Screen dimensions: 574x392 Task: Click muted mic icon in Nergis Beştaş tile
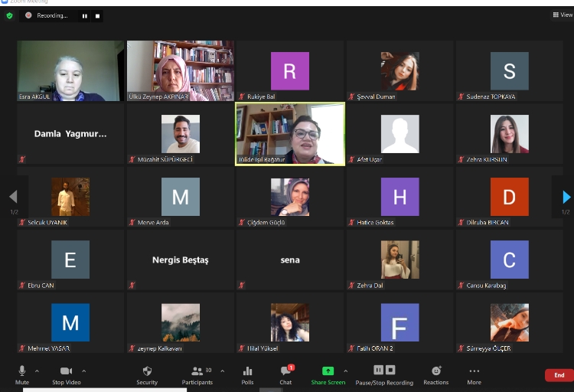(132, 285)
